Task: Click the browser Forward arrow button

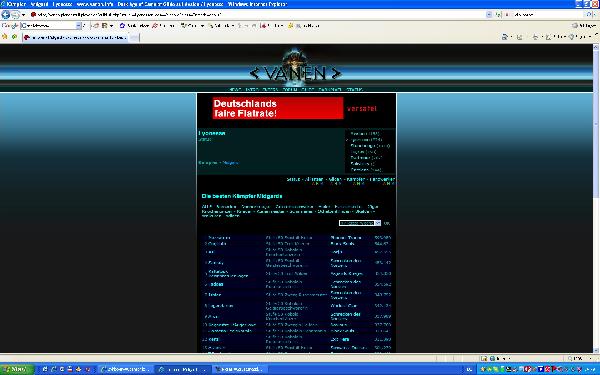Action: click(15, 15)
